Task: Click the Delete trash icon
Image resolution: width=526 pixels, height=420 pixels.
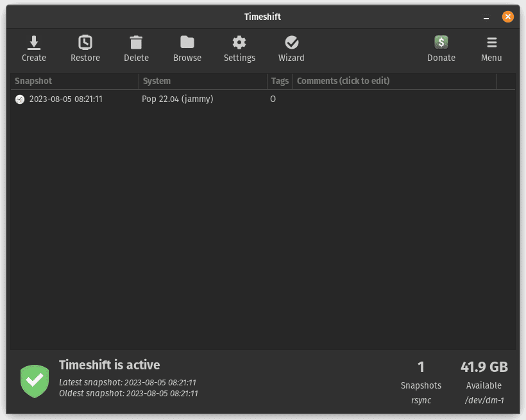Action: (x=136, y=42)
